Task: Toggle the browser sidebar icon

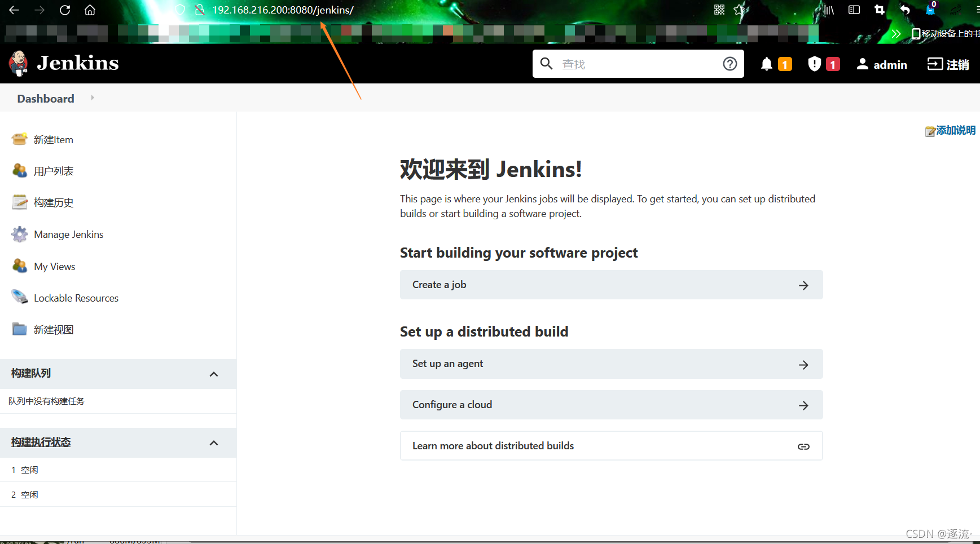Action: [x=854, y=10]
